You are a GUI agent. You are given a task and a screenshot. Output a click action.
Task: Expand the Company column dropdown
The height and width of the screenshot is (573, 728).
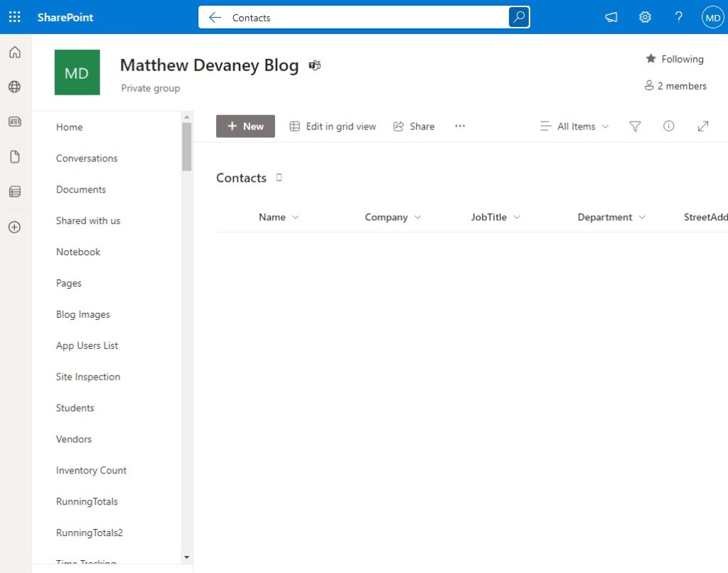(x=417, y=218)
